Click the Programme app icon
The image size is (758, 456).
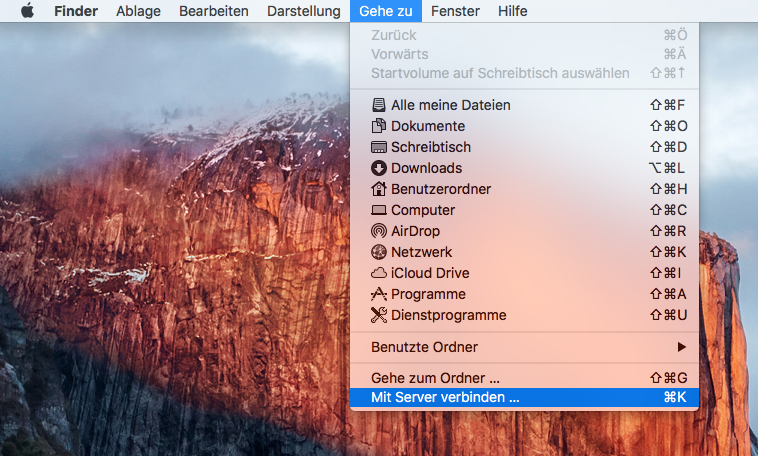(378, 294)
